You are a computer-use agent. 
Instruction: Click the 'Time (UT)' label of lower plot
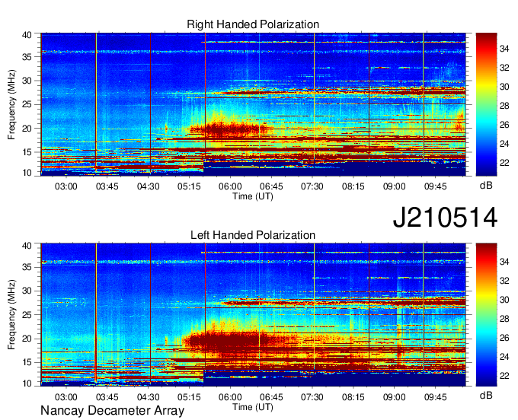point(253,407)
